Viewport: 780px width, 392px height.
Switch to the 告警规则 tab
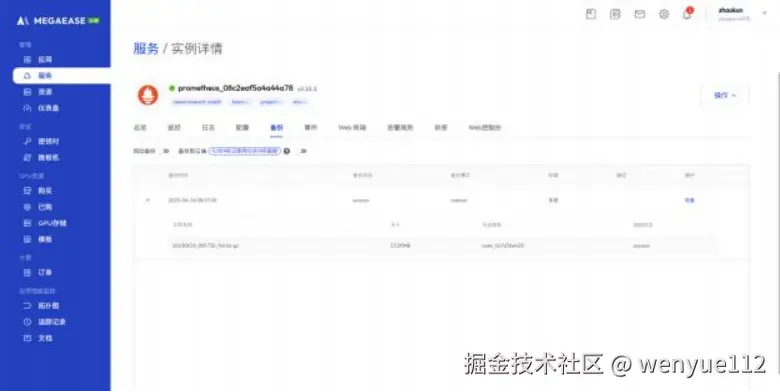400,127
